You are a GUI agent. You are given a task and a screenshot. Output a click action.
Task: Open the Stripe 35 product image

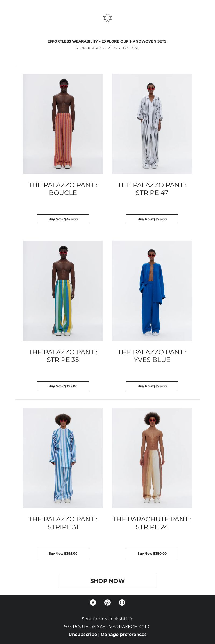(63, 291)
